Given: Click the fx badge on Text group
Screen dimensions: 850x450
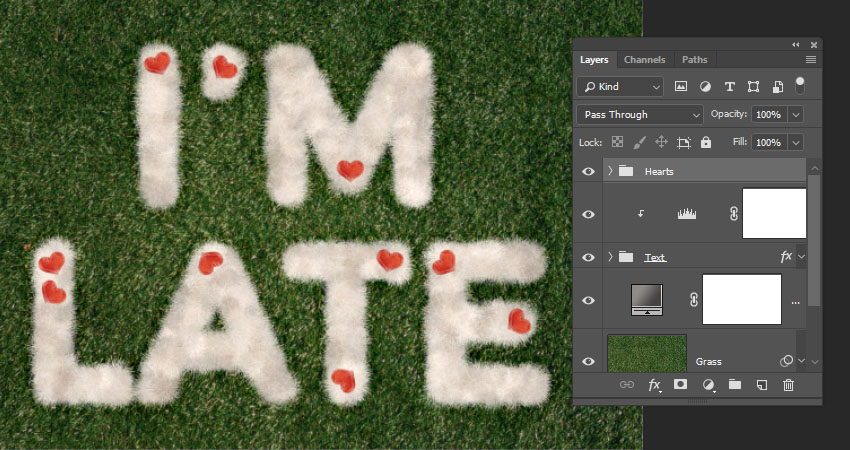Looking at the screenshot, I should (786, 257).
